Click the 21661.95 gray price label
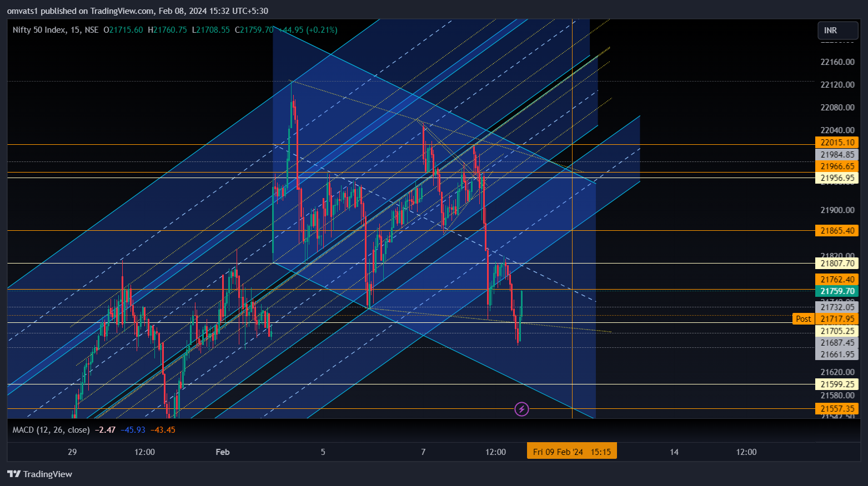 click(837, 355)
